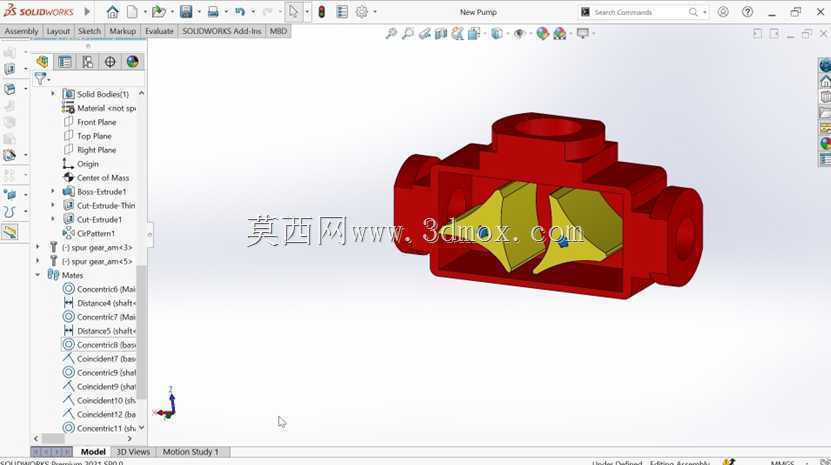The height and width of the screenshot is (465, 831).
Task: Click Zoom to Area magnifier icon
Action: pos(408,34)
